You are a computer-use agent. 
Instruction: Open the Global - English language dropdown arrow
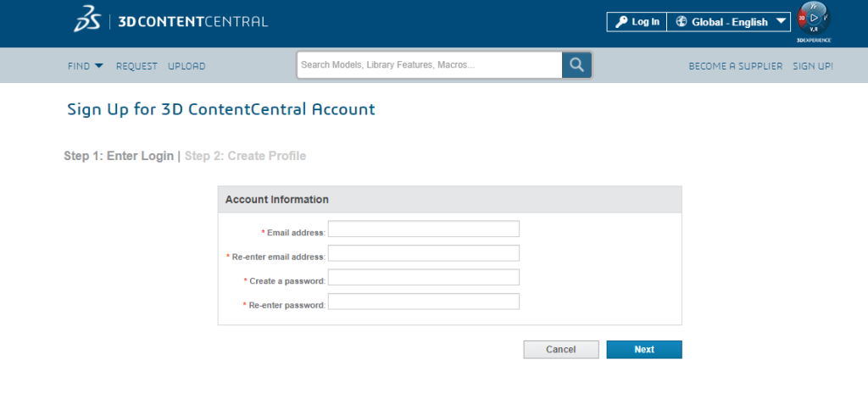pyautogui.click(x=781, y=22)
